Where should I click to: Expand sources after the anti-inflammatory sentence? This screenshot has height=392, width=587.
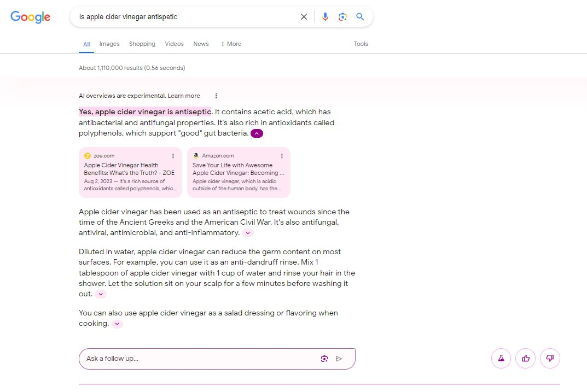click(248, 233)
